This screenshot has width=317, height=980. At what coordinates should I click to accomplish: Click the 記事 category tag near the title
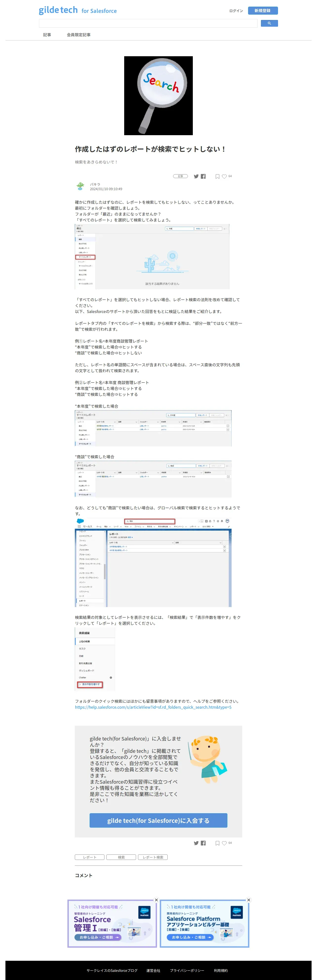pos(180,176)
